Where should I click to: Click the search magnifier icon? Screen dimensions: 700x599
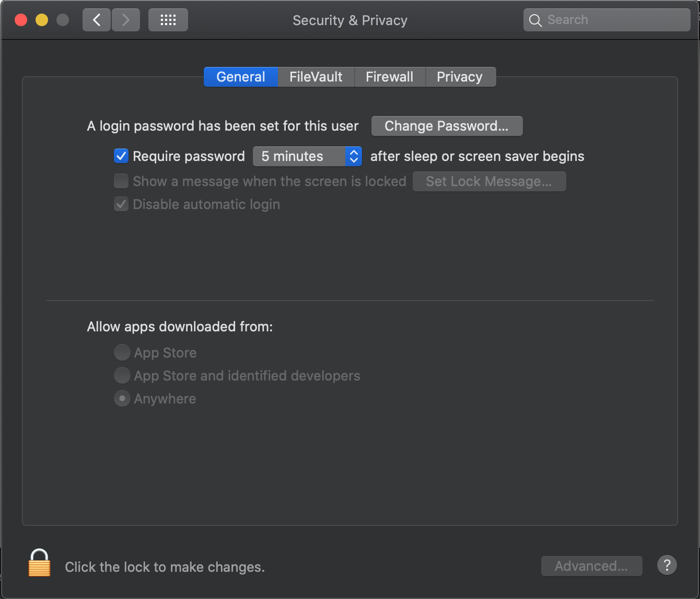pyautogui.click(x=535, y=20)
